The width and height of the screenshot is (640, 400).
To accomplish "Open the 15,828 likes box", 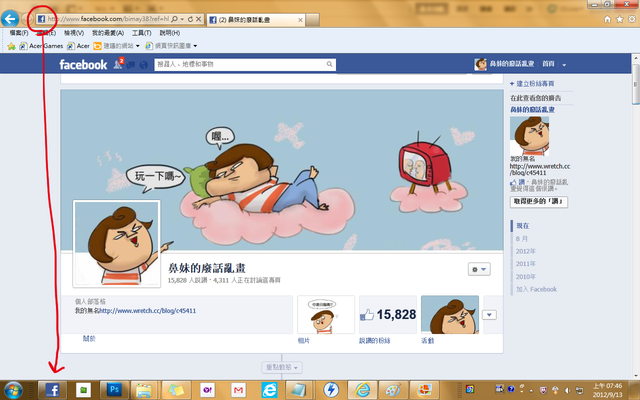I will point(388,315).
